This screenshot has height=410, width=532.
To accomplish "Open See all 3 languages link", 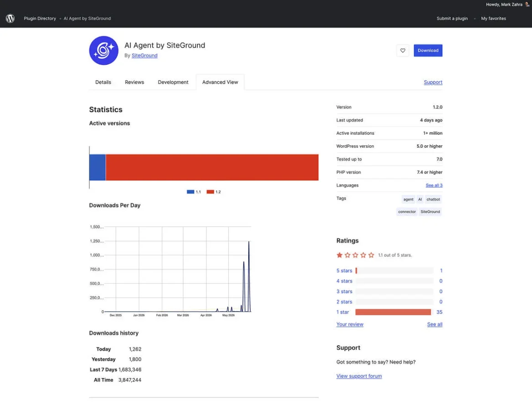I will [434, 185].
